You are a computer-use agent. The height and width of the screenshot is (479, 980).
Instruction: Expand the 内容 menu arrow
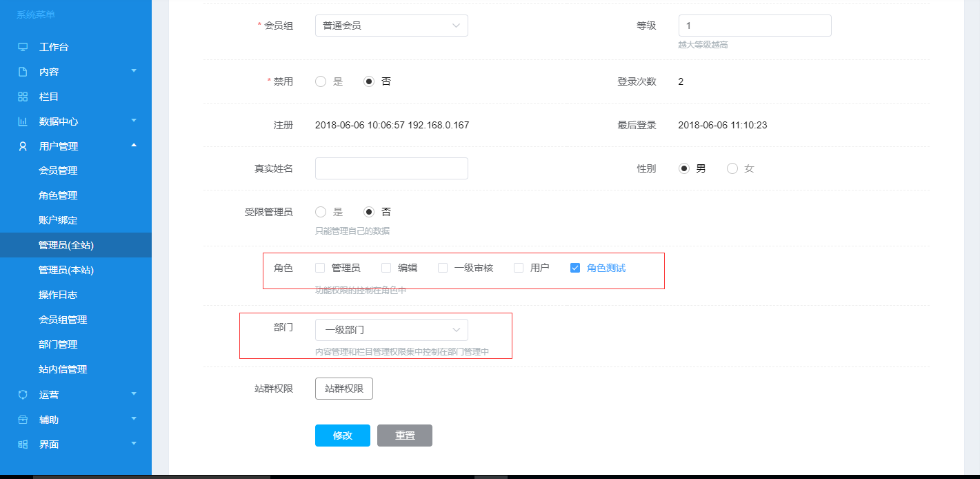click(134, 70)
